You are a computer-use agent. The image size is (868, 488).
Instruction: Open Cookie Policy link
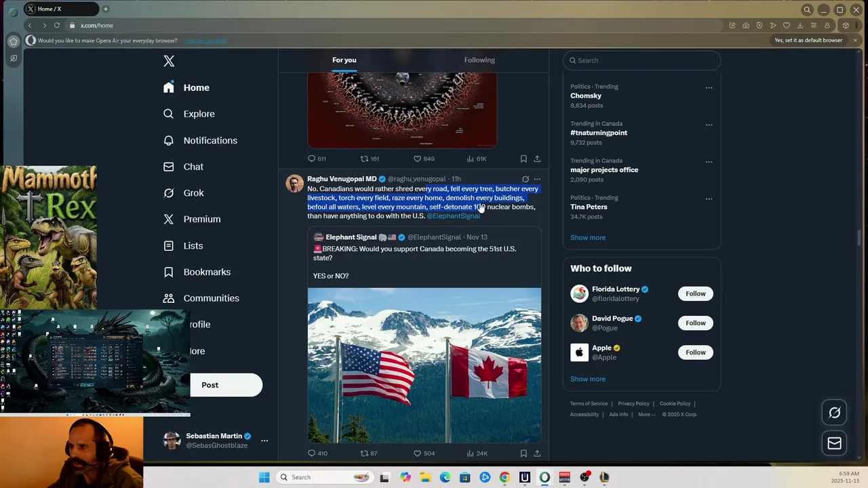pyautogui.click(x=675, y=404)
